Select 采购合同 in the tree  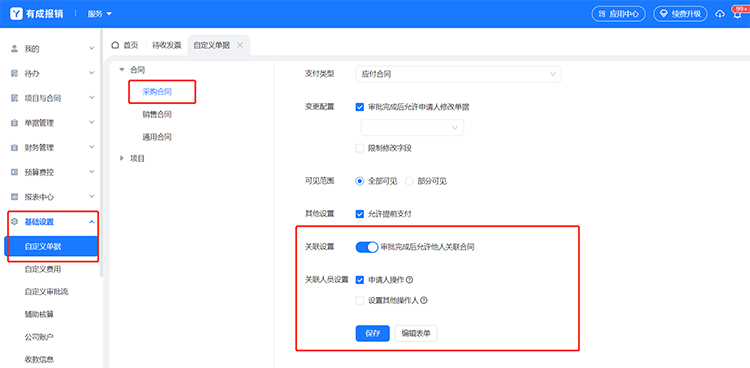[157, 92]
